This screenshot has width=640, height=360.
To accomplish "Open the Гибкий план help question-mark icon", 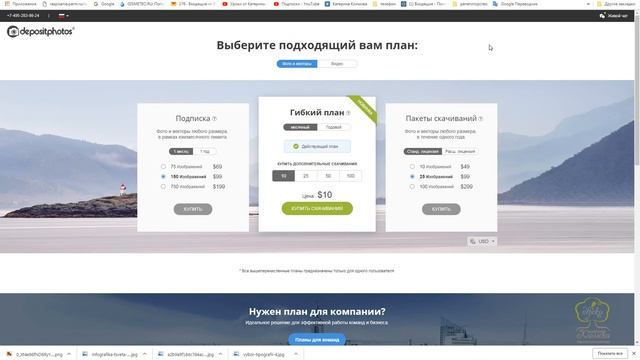I will point(348,113).
